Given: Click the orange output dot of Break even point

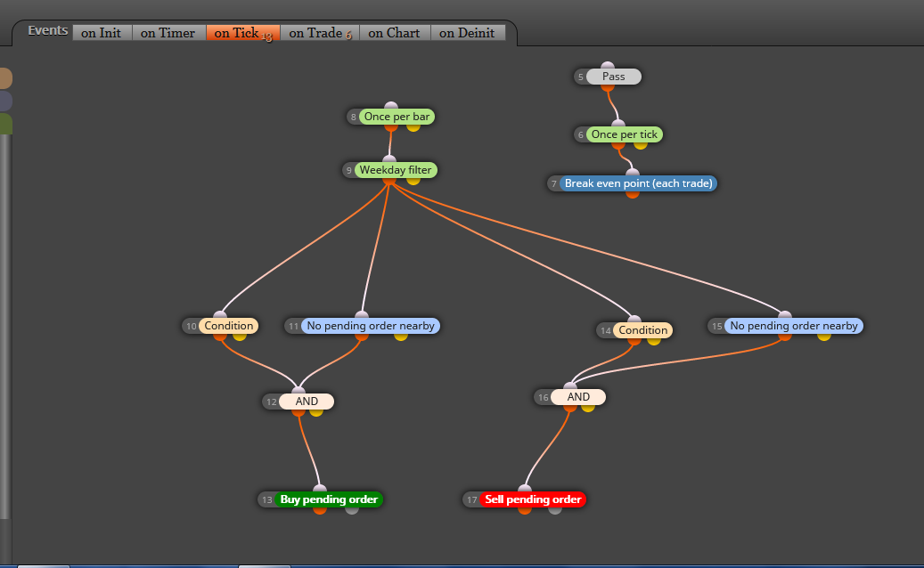Looking at the screenshot, I should point(633,193).
